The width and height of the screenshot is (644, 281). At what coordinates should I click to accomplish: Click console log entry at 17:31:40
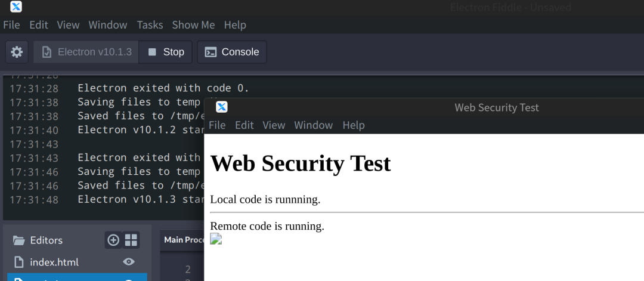(107, 130)
